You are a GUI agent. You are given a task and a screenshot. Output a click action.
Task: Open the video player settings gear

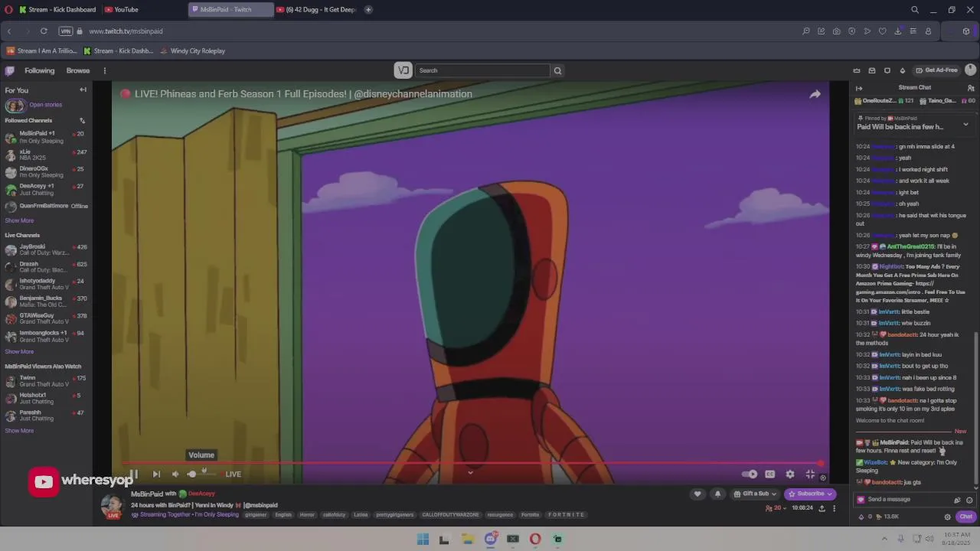click(790, 474)
